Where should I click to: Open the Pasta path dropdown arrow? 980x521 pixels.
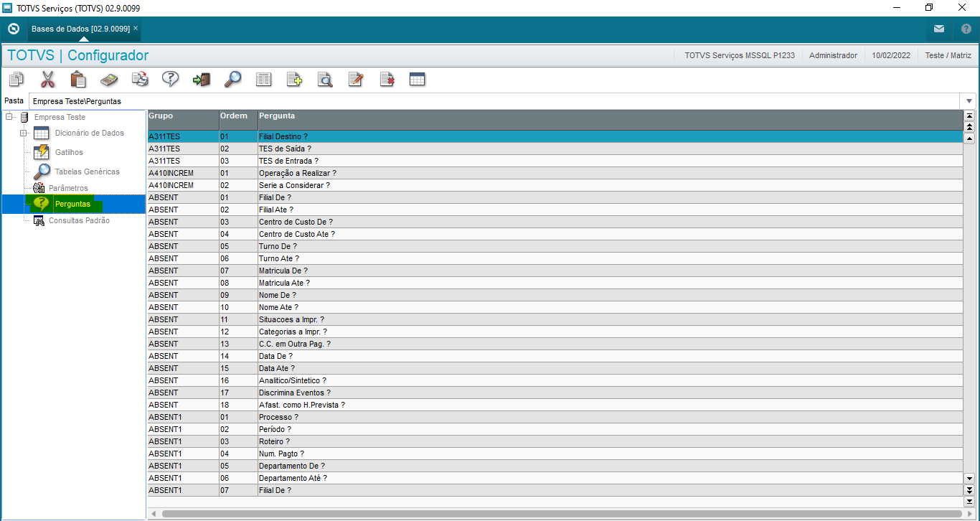coord(970,101)
